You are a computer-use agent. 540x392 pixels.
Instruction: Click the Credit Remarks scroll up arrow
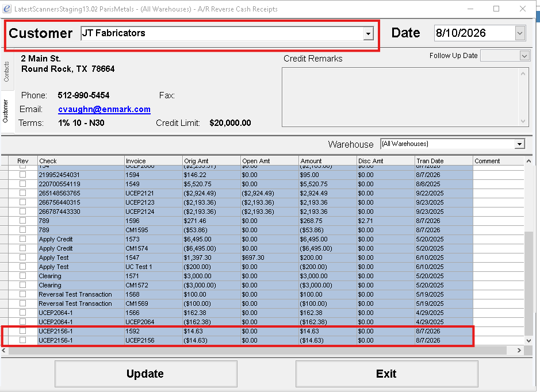pos(523,74)
